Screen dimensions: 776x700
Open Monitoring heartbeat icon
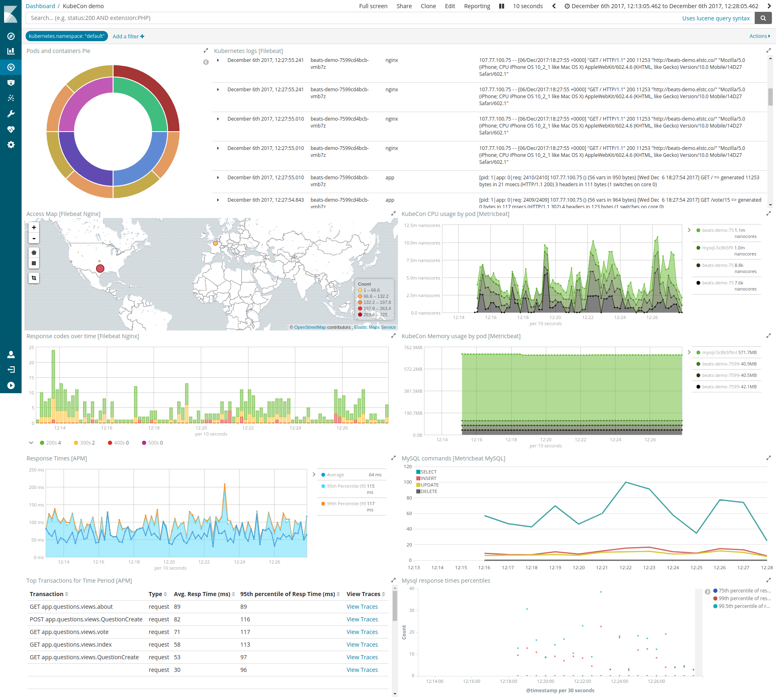(11, 129)
